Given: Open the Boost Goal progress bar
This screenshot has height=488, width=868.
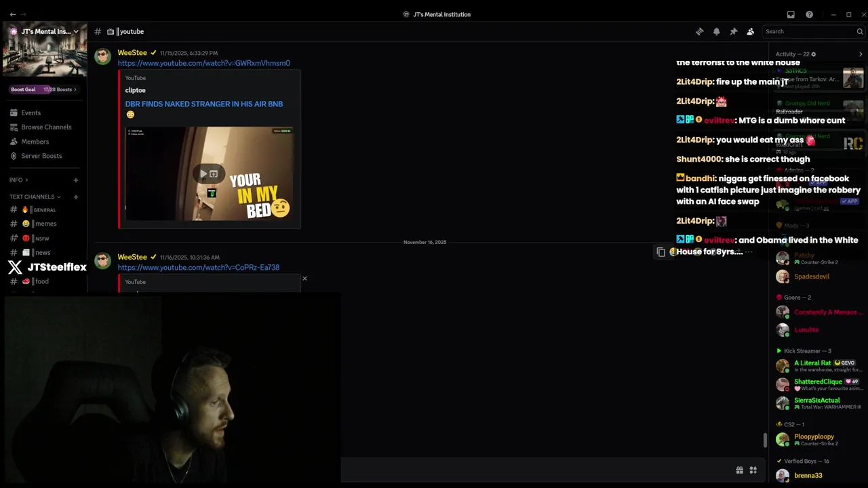Looking at the screenshot, I should 43,89.
